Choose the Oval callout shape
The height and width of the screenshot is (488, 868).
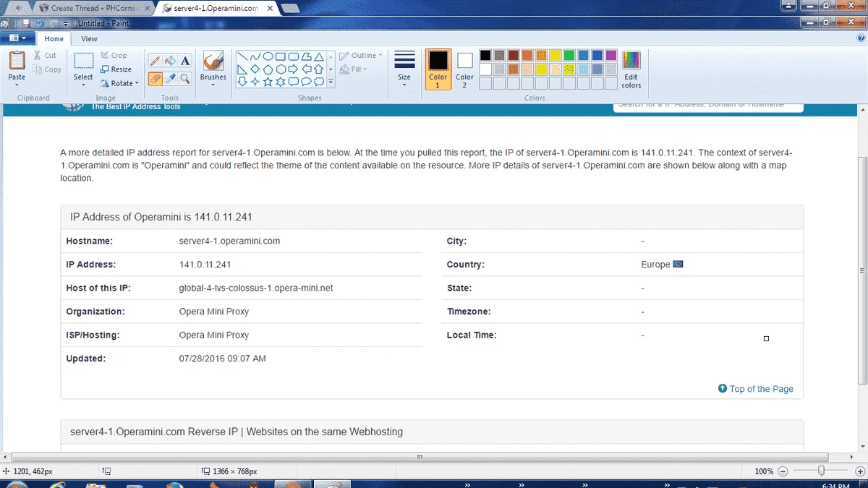click(x=305, y=82)
